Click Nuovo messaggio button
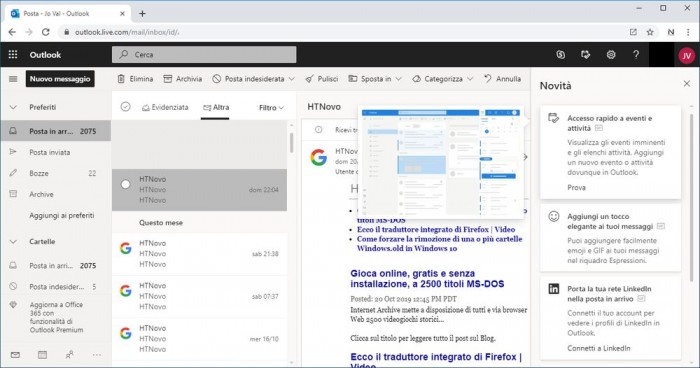The image size is (700, 368). (60, 79)
